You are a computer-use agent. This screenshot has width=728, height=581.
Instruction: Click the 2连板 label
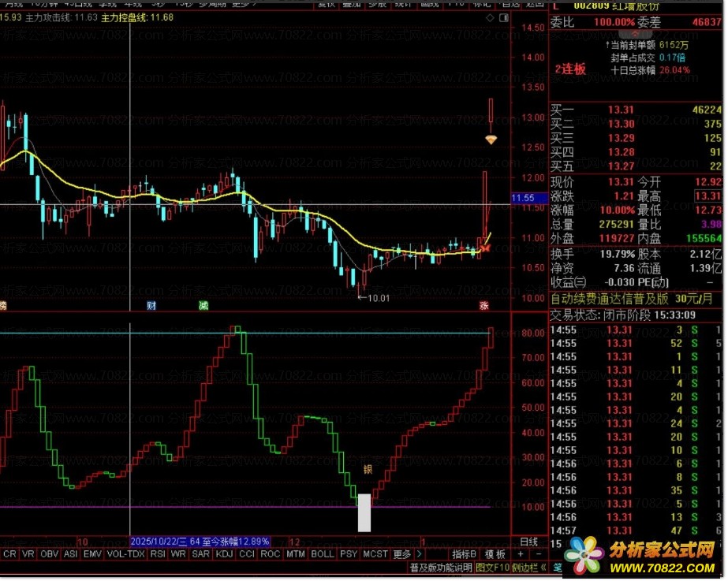coord(570,69)
